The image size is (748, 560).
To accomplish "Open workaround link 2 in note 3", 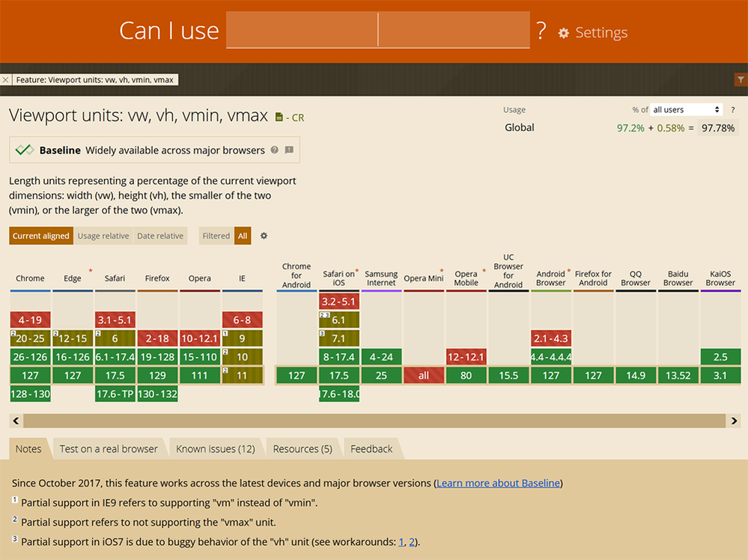I will (412, 542).
